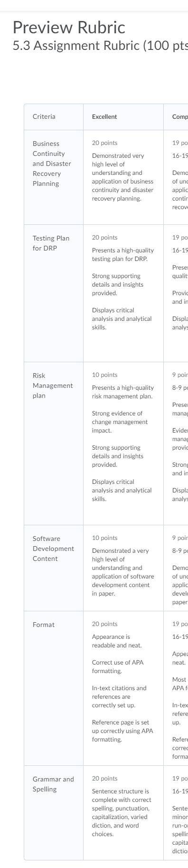The height and width of the screenshot is (868, 188).
Task: Click the sentence structure Excellent description
Action: 122,813
